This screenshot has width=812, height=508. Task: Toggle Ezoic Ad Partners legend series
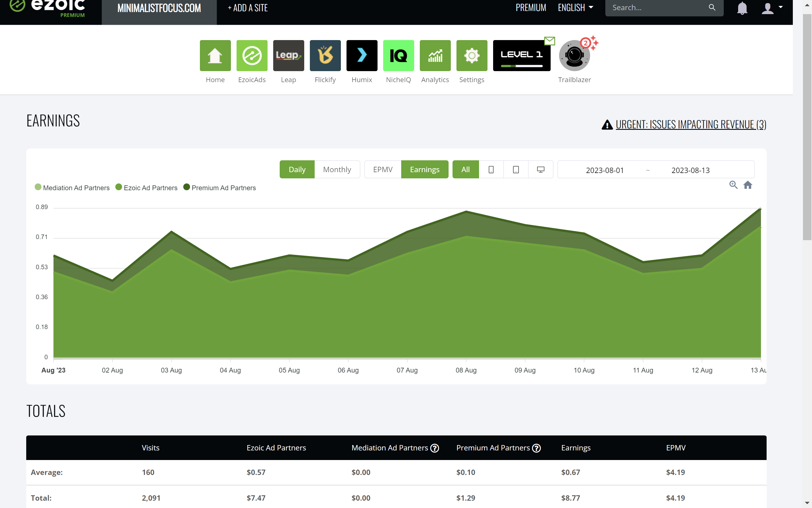[146, 187]
